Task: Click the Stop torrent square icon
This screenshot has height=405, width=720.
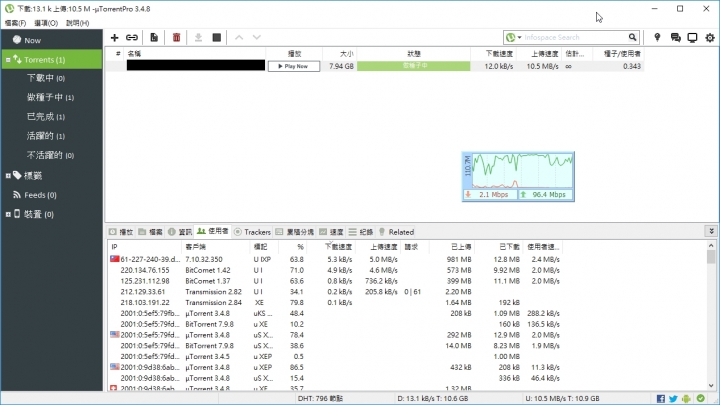Action: coord(216,37)
